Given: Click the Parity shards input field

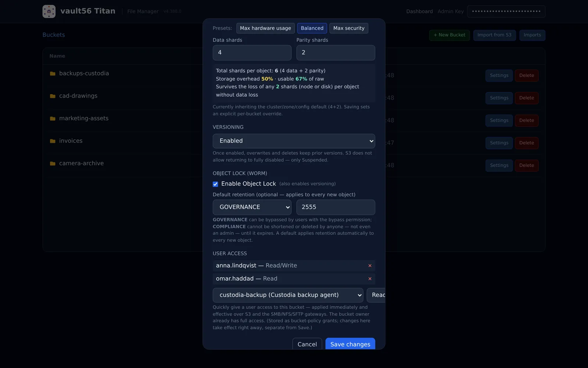Looking at the screenshot, I should tap(336, 53).
